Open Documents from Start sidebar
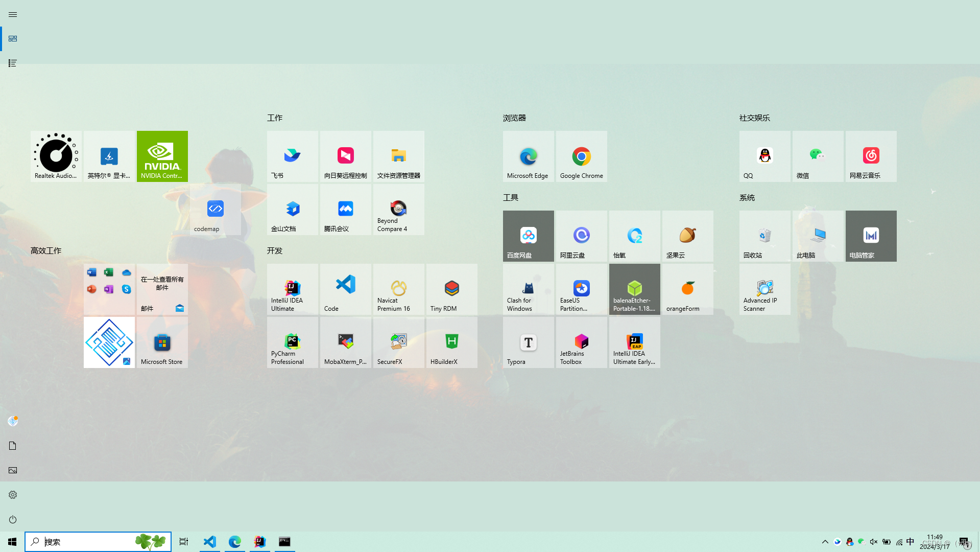The image size is (980, 552). (13, 446)
